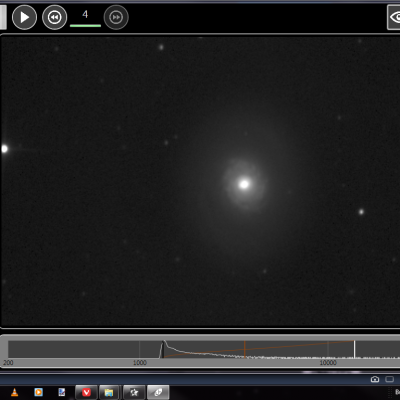Click the black point marker on histogram

(x=163, y=349)
